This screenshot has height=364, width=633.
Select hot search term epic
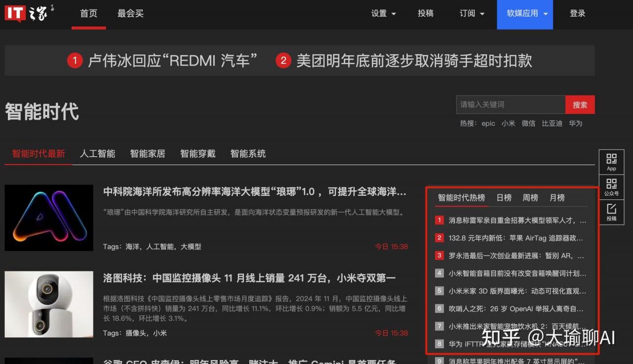point(488,123)
